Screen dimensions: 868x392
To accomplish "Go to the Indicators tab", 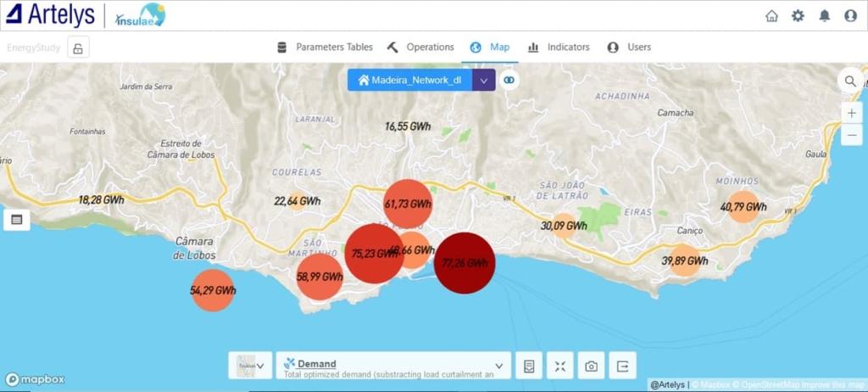I will (x=559, y=48).
